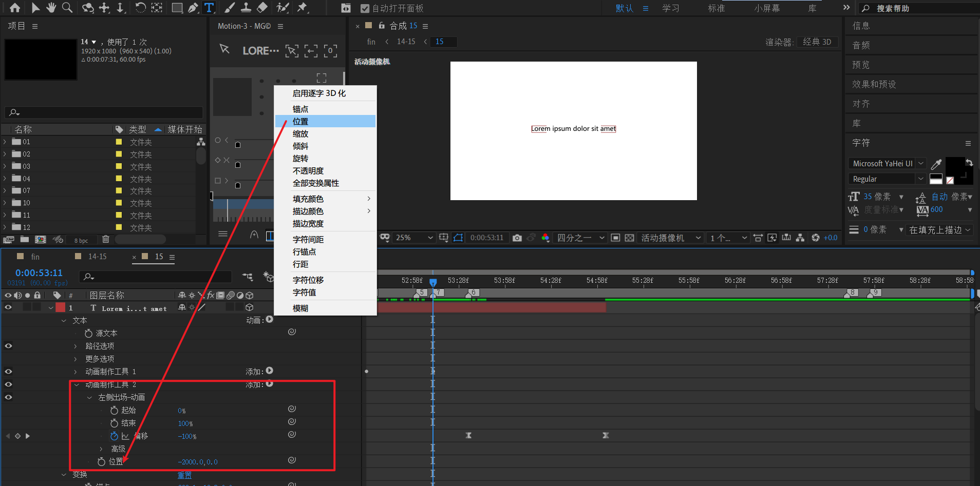
Task: Select the Rotation tool
Action: 140,8
